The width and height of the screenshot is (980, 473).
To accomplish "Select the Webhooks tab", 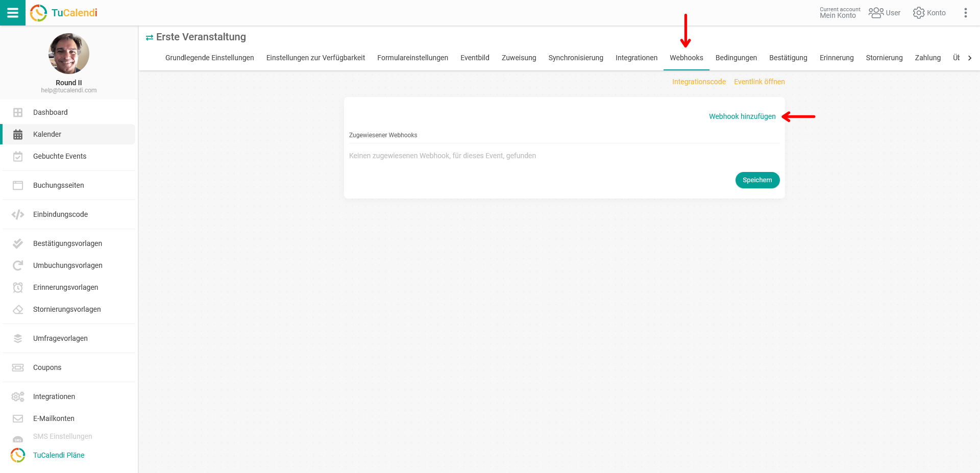I will (x=687, y=58).
